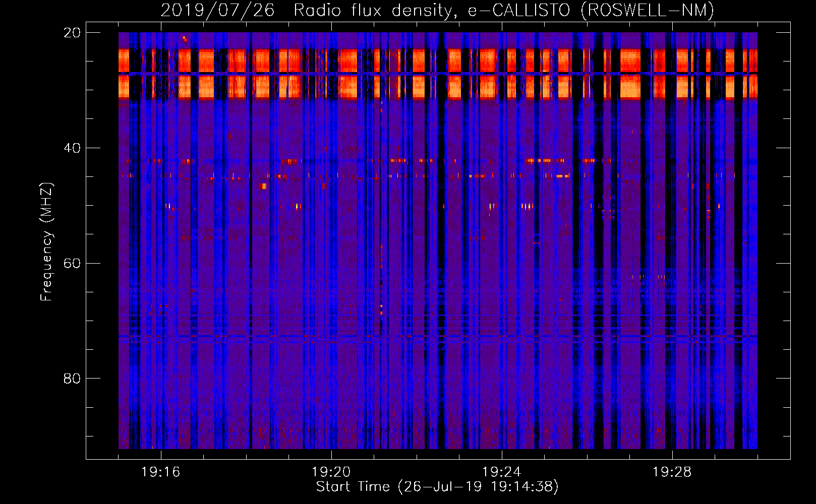Click the date "2019/07/26" in the title
Image resolution: width=816 pixels, height=504 pixels.
pos(217,10)
